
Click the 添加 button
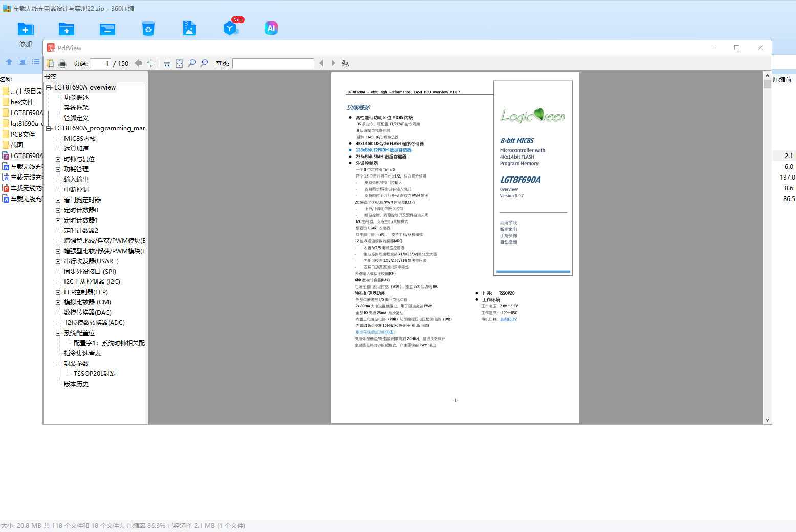pos(26,34)
